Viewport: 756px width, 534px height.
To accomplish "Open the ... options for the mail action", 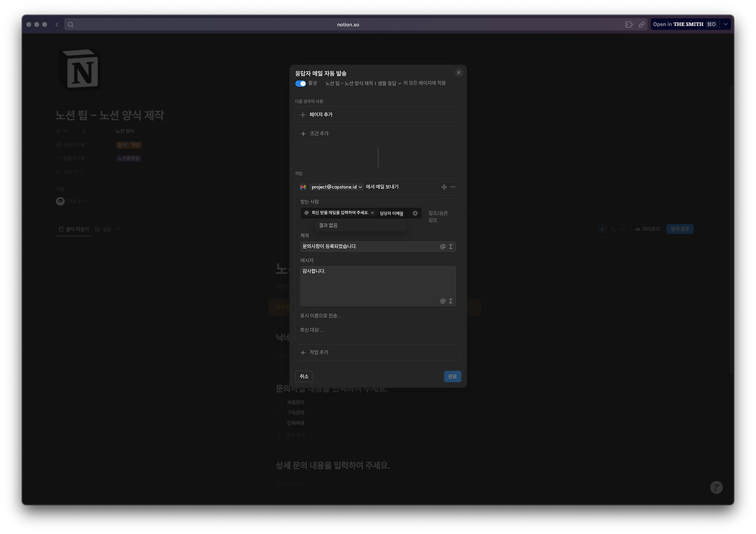I will tap(452, 187).
